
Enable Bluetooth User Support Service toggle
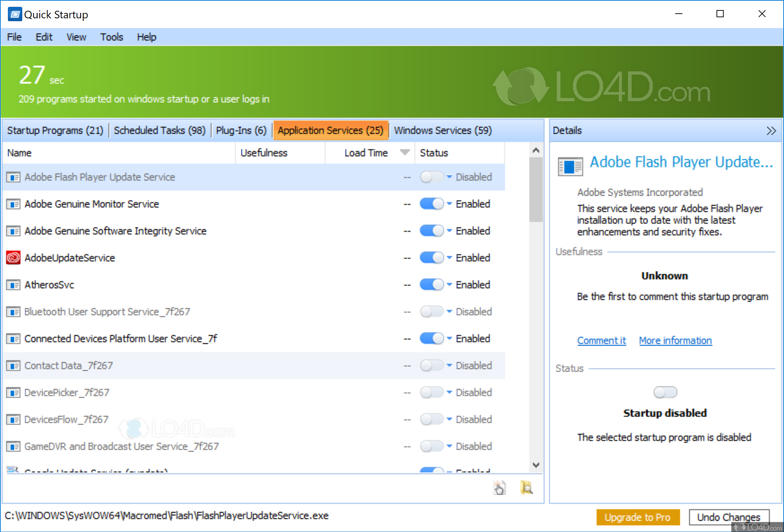(x=432, y=312)
